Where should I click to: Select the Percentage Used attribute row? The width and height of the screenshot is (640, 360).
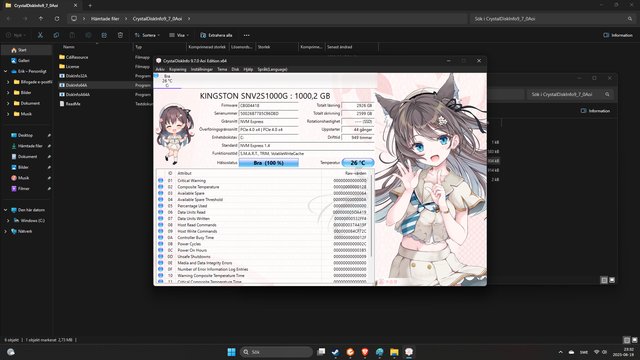263,206
